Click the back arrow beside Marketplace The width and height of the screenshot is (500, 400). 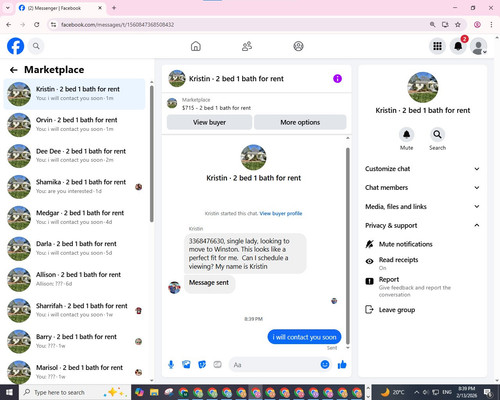[13, 70]
